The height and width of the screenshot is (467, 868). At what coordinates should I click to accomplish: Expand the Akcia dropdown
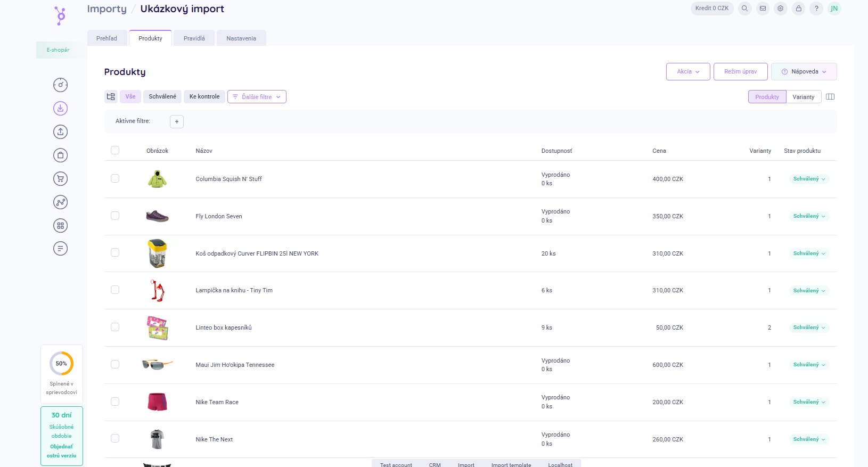click(688, 72)
